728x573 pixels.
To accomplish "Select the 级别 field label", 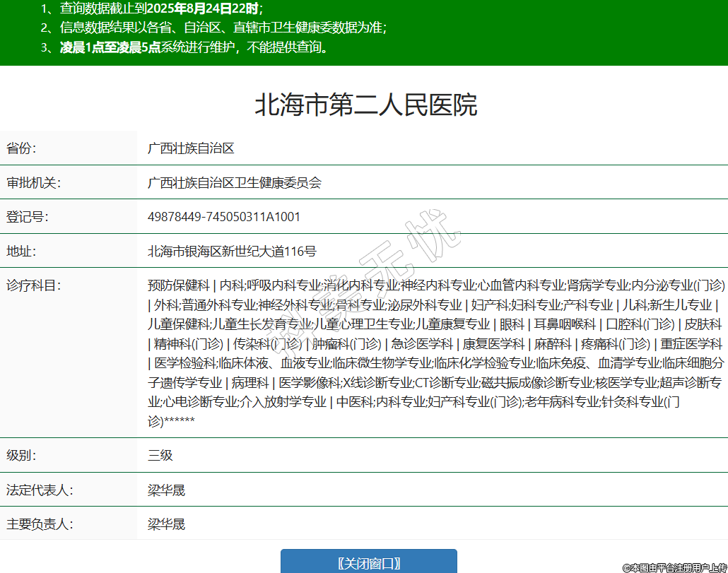I will [x=21, y=455].
